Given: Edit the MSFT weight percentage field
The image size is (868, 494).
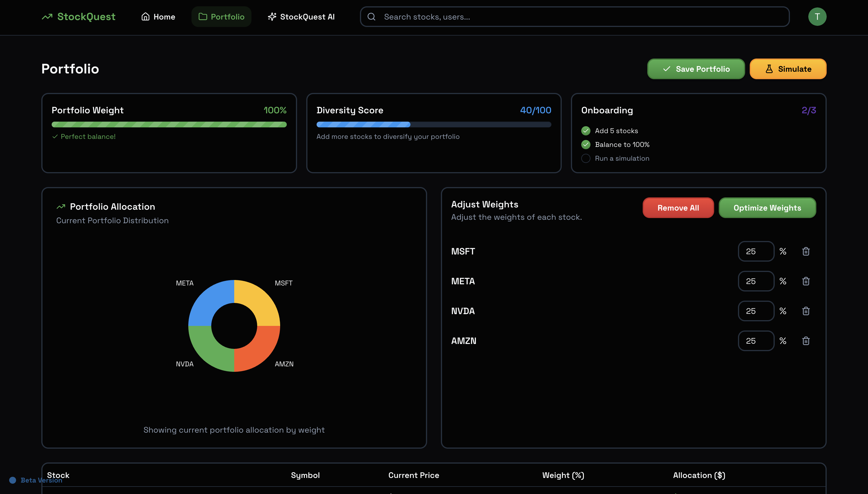Looking at the screenshot, I should [756, 251].
